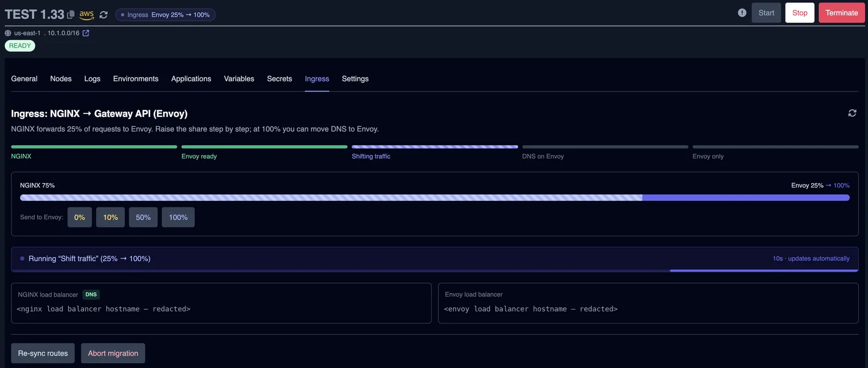This screenshot has width=868, height=368.
Task: Set Send to Envoy to 0%
Action: [80, 217]
